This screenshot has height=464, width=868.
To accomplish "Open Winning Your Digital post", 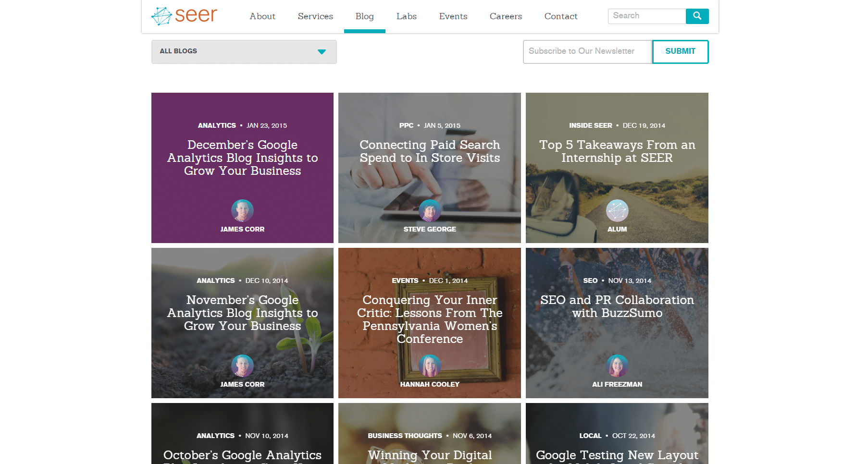I will coord(430,456).
